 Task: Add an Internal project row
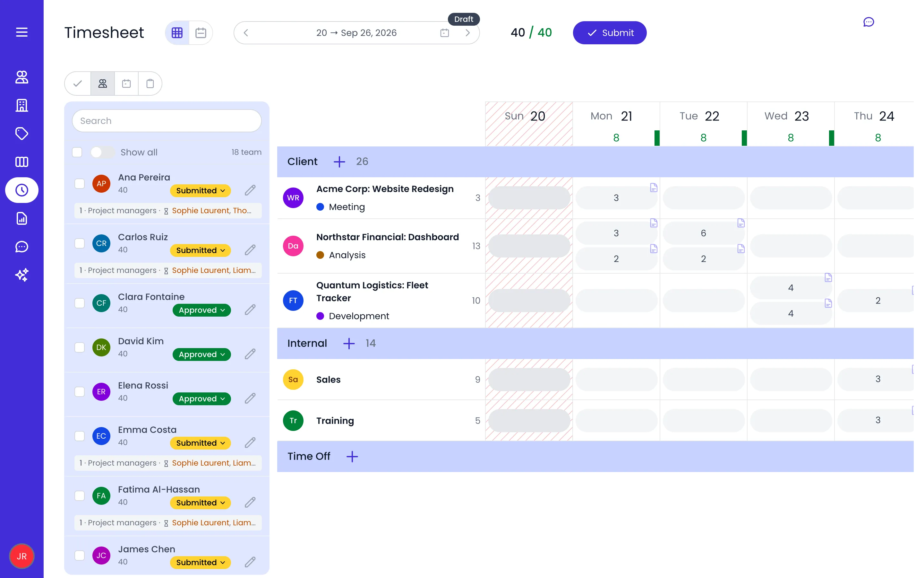(x=349, y=343)
